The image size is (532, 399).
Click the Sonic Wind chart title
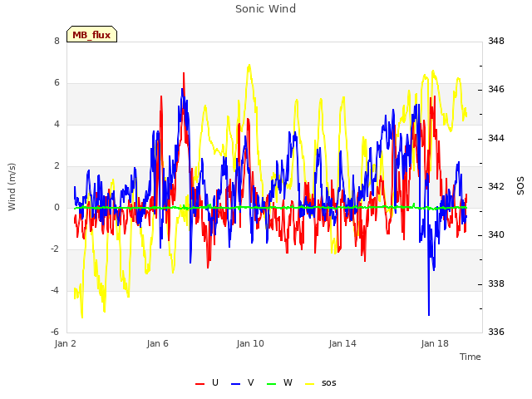(265, 8)
